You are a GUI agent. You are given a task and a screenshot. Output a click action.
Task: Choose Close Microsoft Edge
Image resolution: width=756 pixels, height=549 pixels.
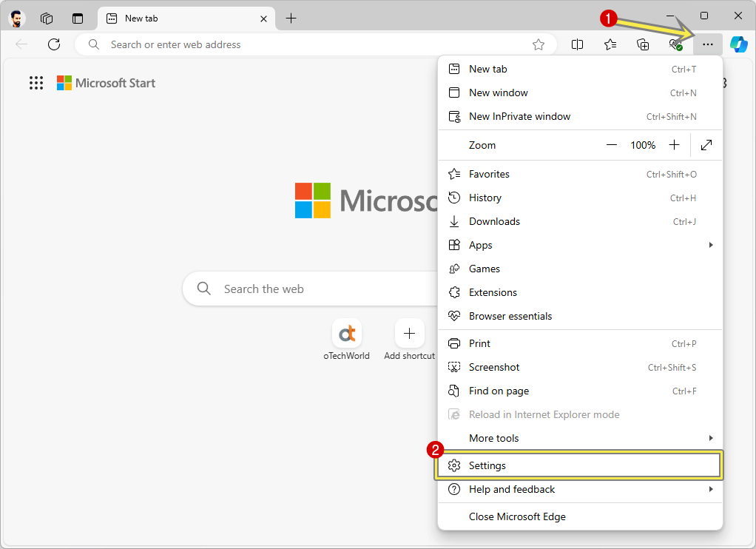point(580,516)
